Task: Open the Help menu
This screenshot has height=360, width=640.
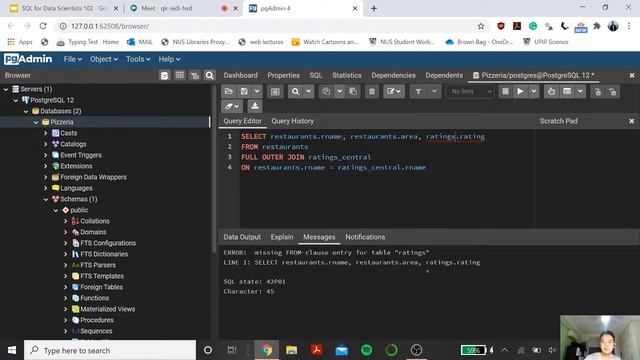Action: pos(169,59)
